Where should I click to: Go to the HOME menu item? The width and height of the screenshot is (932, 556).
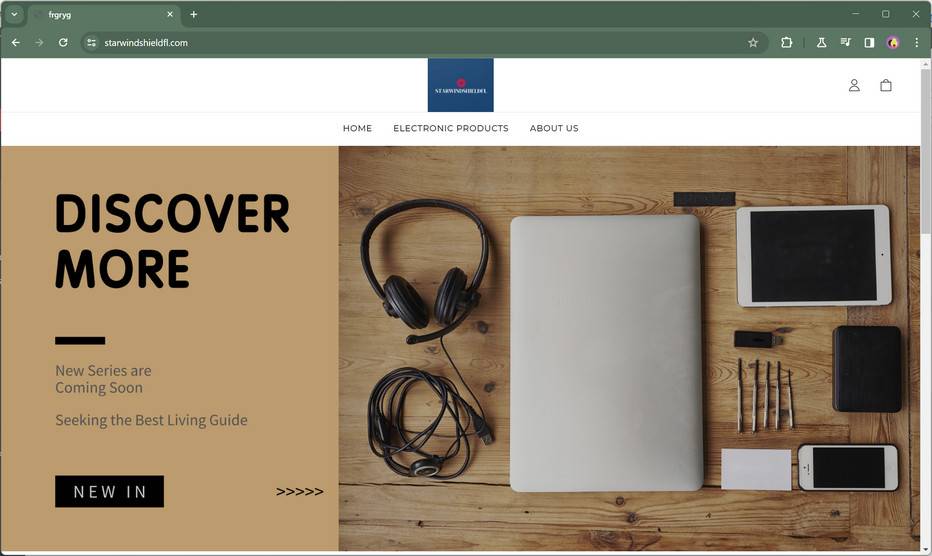(357, 128)
